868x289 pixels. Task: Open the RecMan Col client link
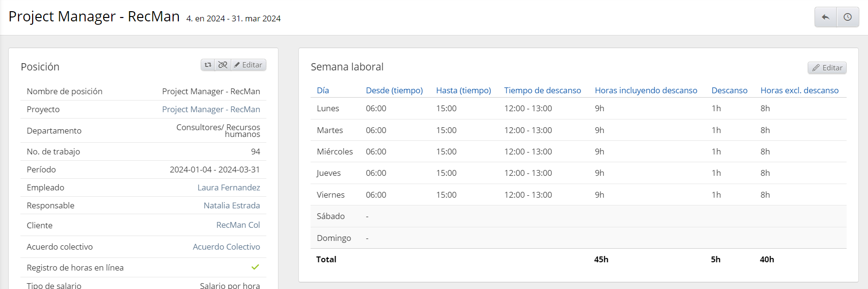click(238, 225)
